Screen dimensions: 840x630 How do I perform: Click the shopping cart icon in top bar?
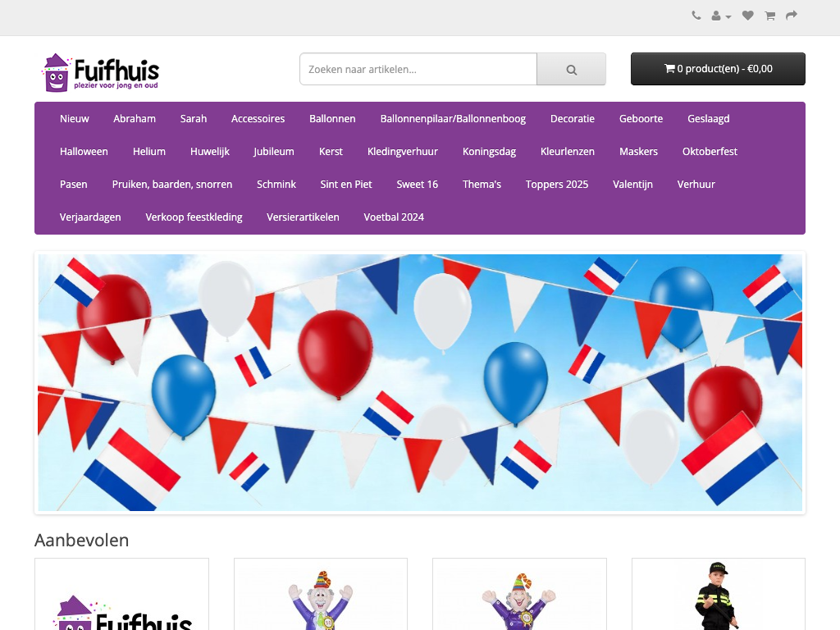pyautogui.click(x=769, y=16)
